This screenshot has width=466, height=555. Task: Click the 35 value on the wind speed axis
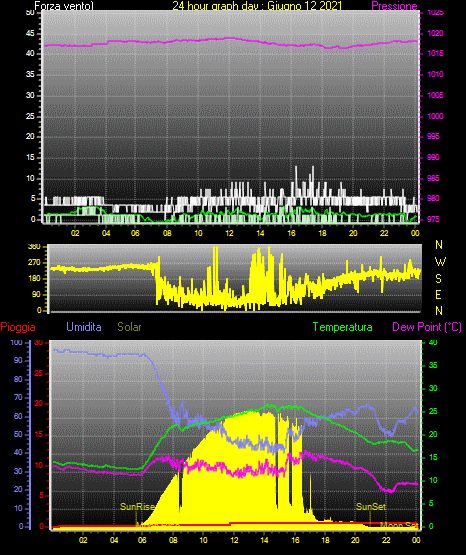pos(30,75)
